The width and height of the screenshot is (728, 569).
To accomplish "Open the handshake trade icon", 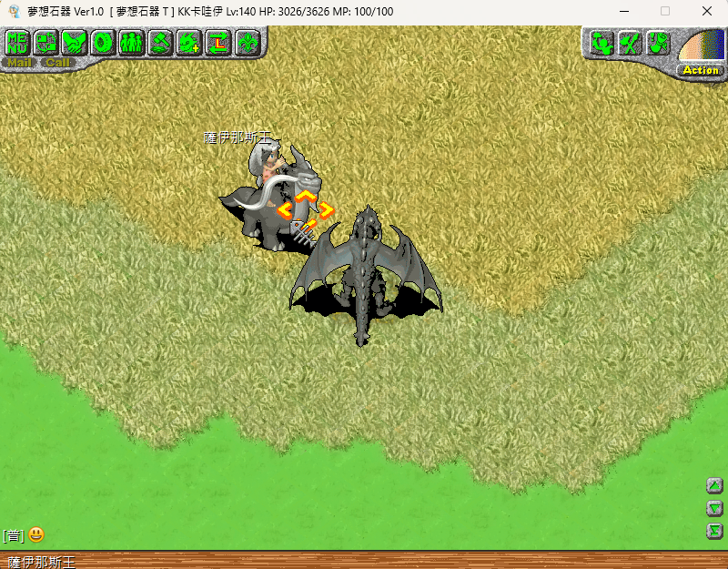I will click(75, 42).
